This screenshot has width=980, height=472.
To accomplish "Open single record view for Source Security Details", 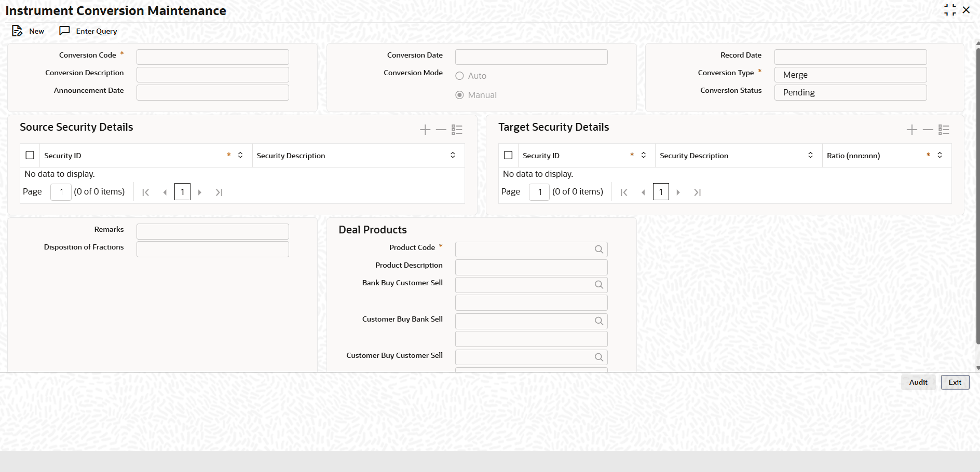I will (457, 130).
